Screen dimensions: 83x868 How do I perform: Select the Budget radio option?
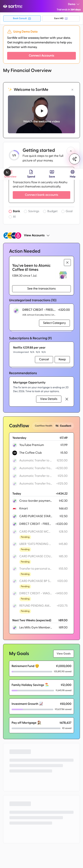(x=45, y=211)
